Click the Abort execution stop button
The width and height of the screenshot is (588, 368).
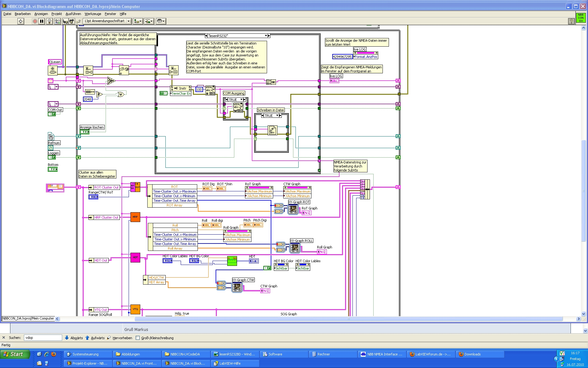pyautogui.click(x=35, y=21)
